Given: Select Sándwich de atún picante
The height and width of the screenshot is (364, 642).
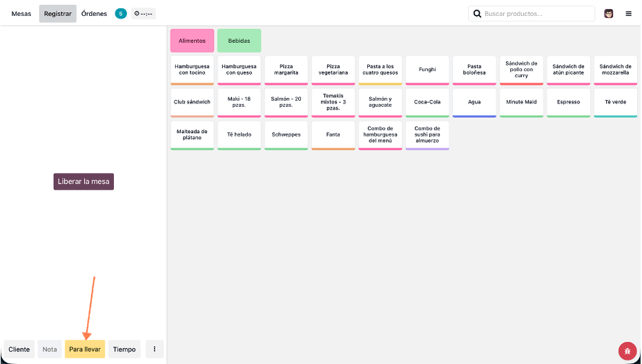Looking at the screenshot, I should click(x=569, y=70).
